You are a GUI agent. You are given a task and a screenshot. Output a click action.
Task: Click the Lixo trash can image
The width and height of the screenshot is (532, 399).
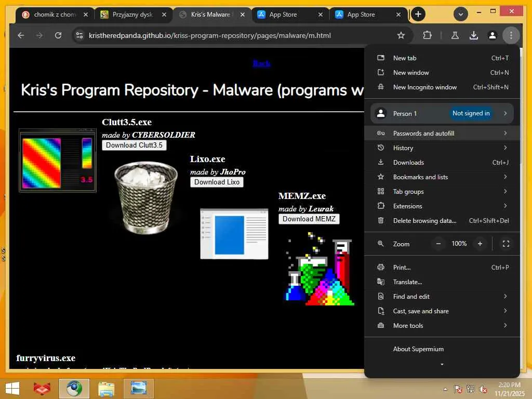click(x=146, y=198)
